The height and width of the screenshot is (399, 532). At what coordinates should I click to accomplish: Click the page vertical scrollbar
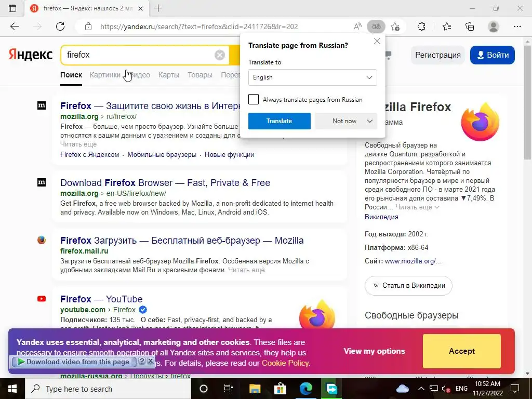click(x=527, y=102)
